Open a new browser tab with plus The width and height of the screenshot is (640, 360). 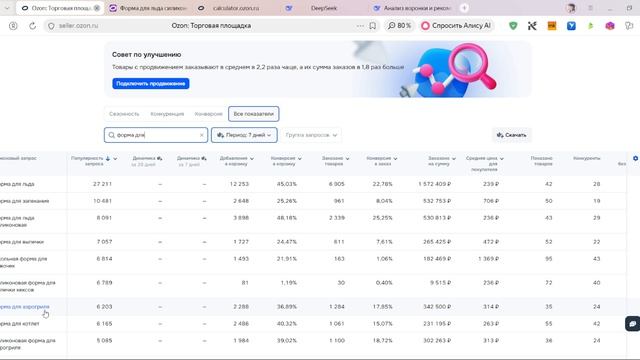464,8
